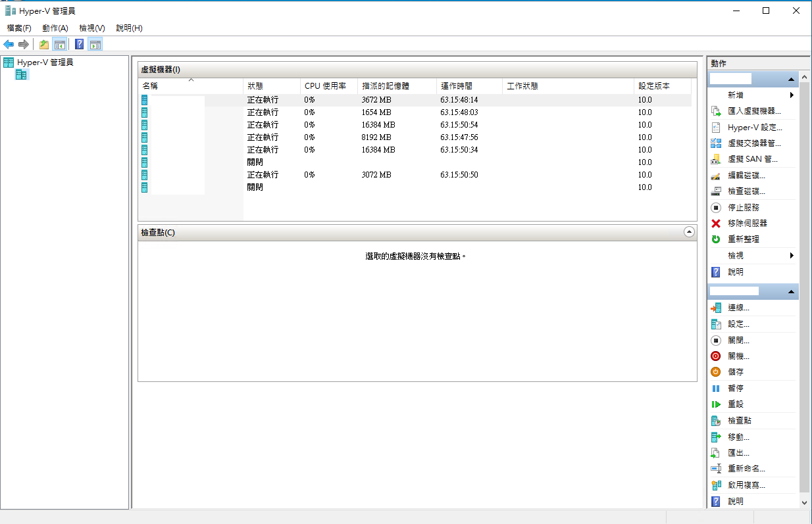This screenshot has height=524, width=812.
Task: Click the 編輯磁碟... edit disk icon
Action: click(716, 176)
